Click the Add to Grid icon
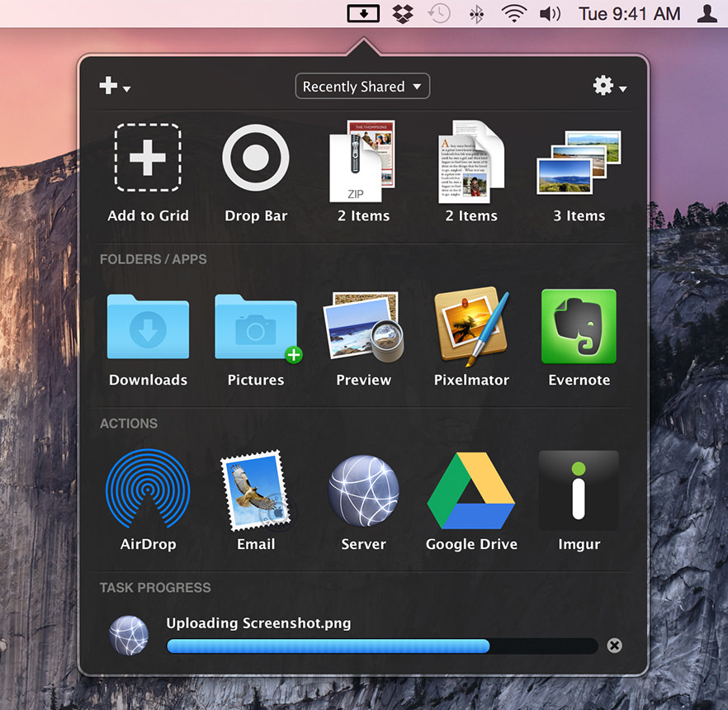 [x=148, y=158]
